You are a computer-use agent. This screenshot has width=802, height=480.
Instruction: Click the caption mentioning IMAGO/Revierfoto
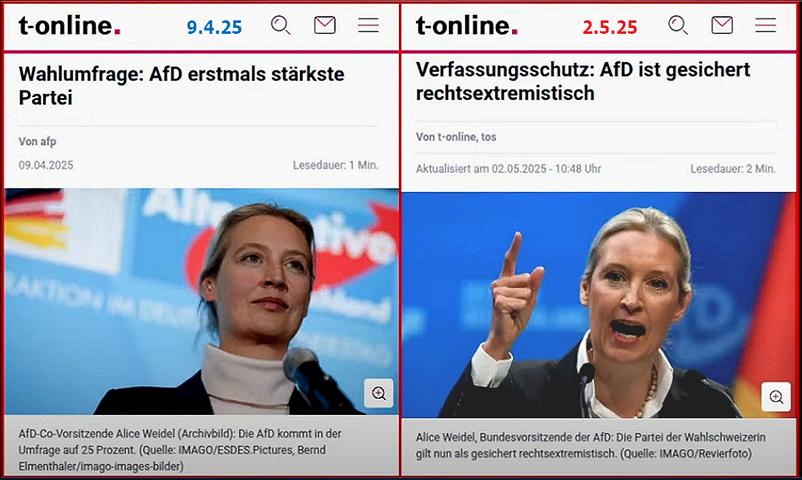coord(591,445)
